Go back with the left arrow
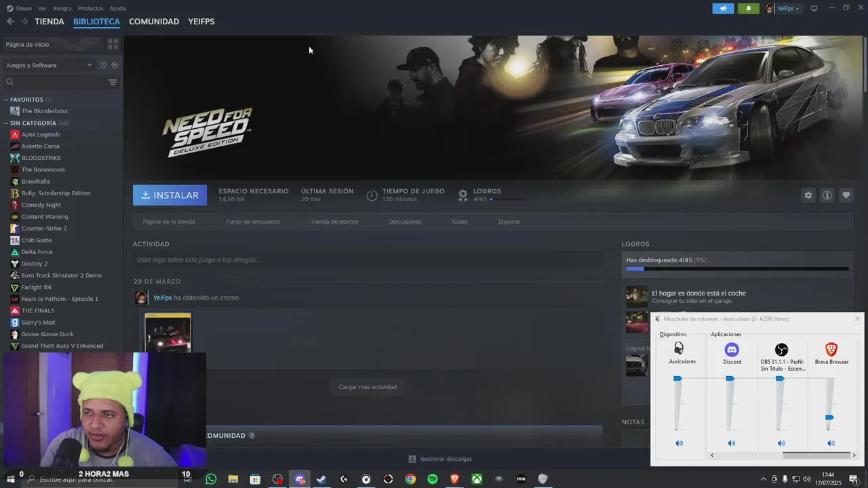The width and height of the screenshot is (868, 488). (x=10, y=22)
